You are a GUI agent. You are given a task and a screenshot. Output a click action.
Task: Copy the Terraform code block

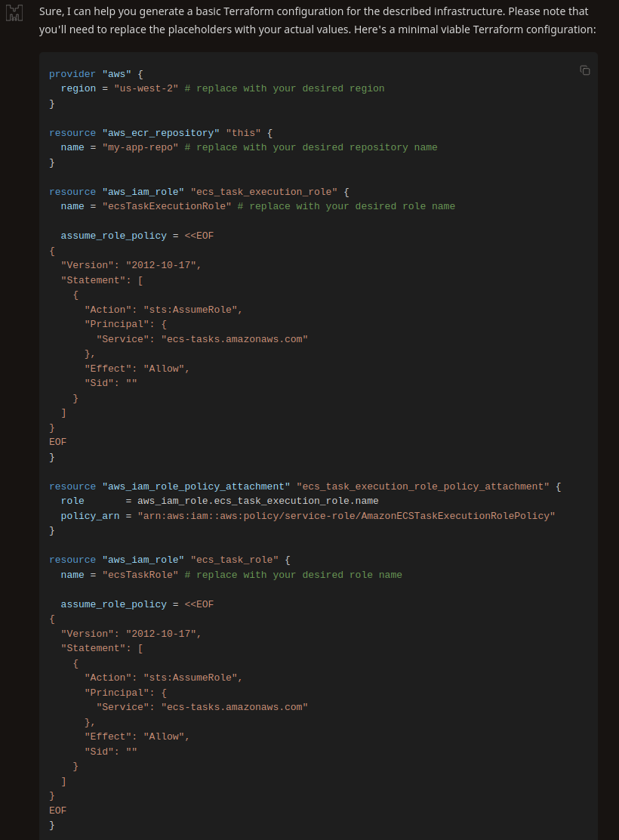click(585, 70)
